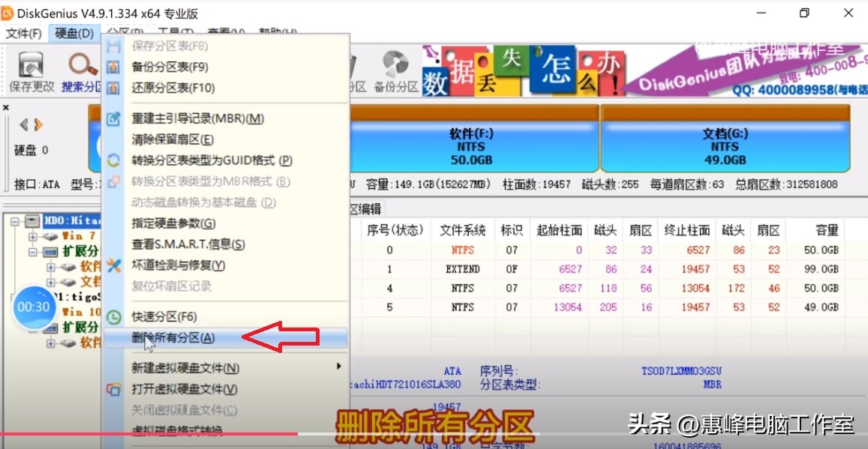868x449 pixels.
Task: Click the clock icon beside 快速分区(F6)
Action: [x=114, y=316]
